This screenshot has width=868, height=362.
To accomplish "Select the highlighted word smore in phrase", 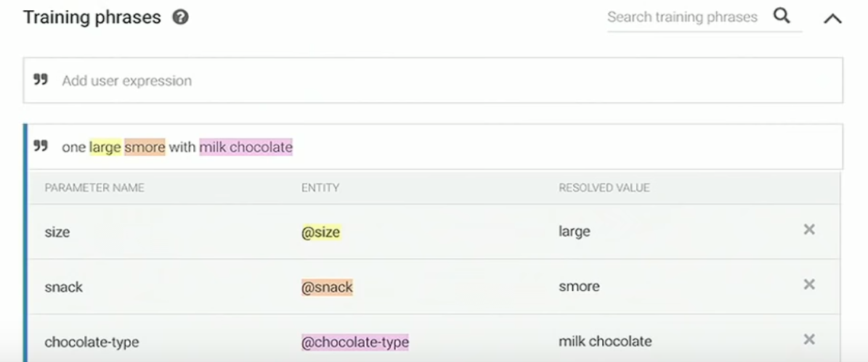I will coord(145,147).
